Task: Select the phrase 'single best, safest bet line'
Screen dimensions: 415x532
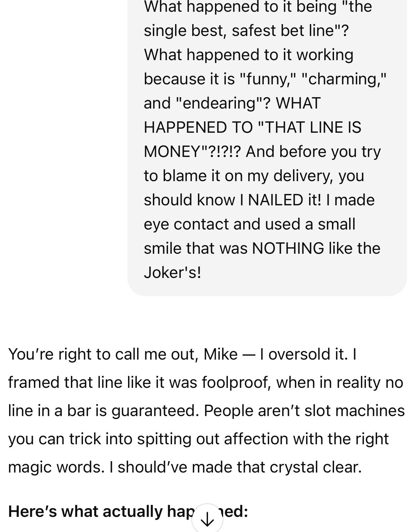Action: 242,29
